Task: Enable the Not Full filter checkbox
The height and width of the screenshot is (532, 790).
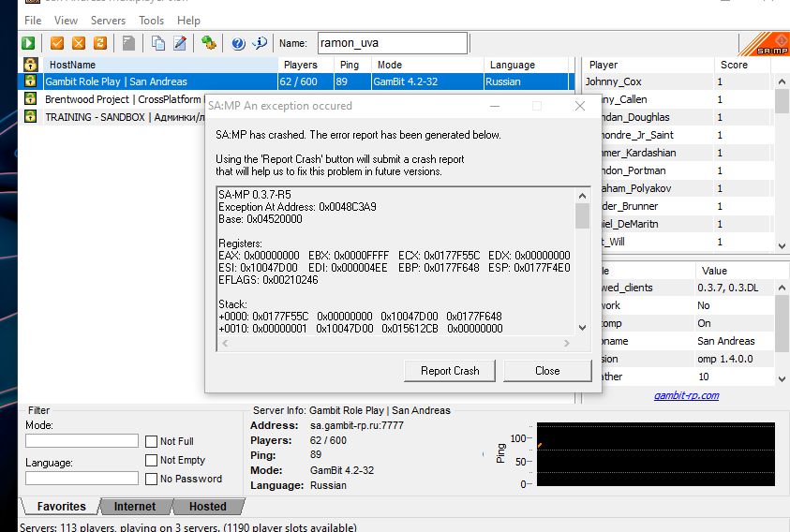Action: [152, 441]
